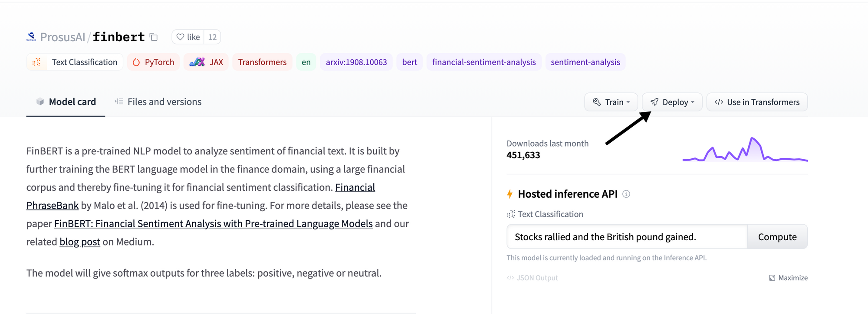Follow the blog post link
The height and width of the screenshot is (314, 868).
(80, 242)
